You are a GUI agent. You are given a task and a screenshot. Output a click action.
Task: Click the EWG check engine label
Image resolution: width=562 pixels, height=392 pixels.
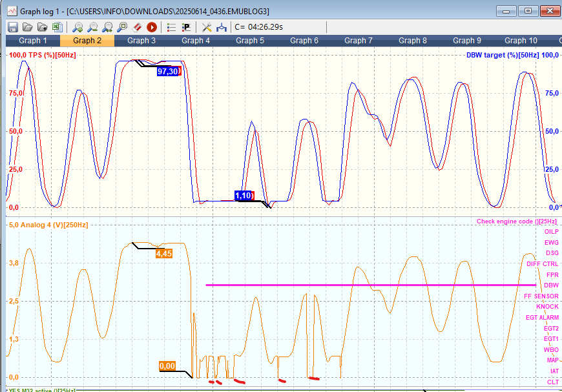tap(552, 243)
